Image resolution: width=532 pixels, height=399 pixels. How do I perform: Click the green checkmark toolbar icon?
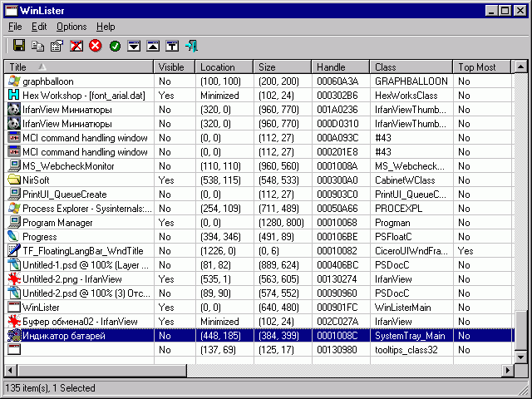115,46
